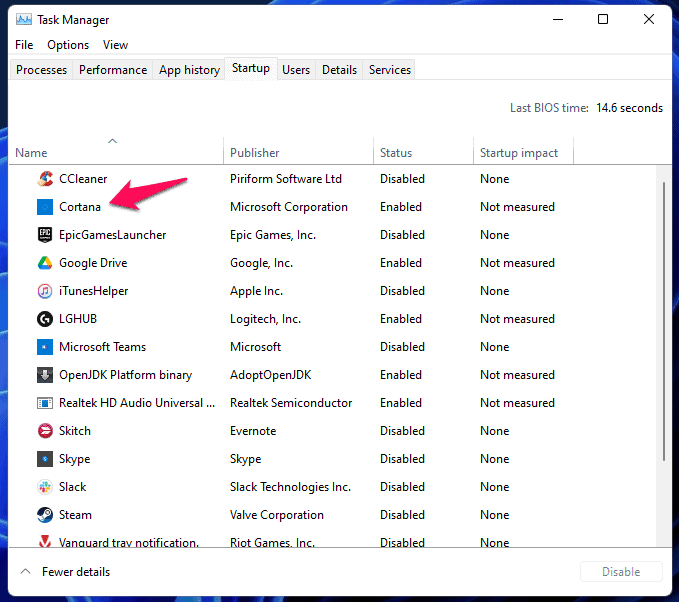Select the Cortana blue square icon
Screen dimensions: 679x602
[45, 207]
